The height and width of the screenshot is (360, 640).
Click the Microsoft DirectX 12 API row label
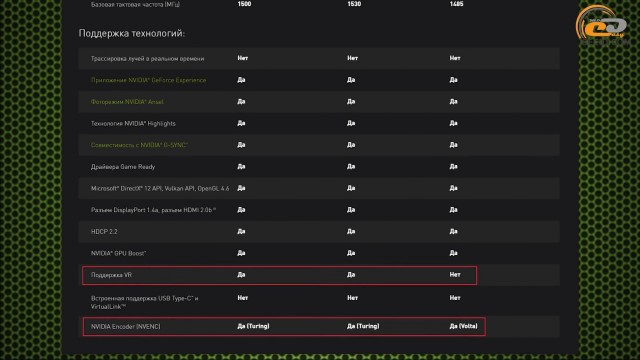(x=160, y=188)
